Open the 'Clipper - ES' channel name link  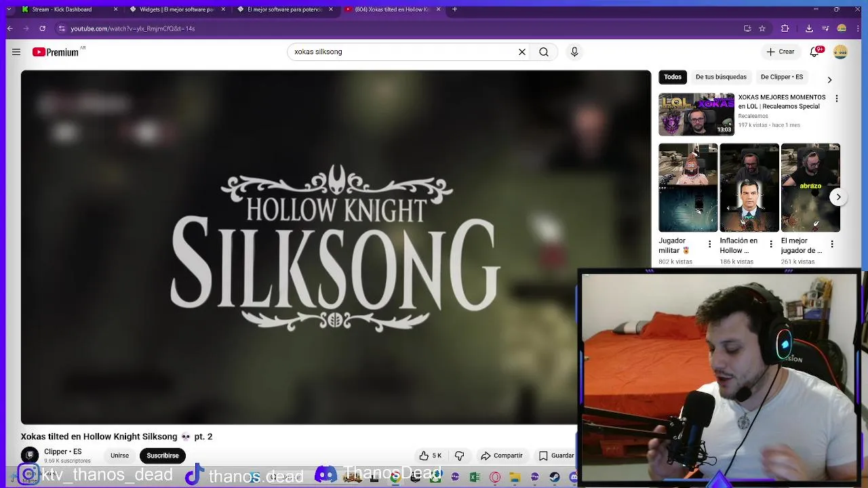pos(62,451)
